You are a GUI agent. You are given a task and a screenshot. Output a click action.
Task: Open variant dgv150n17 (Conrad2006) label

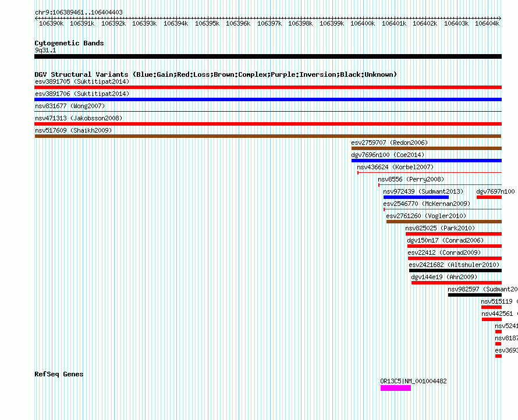[x=445, y=240]
